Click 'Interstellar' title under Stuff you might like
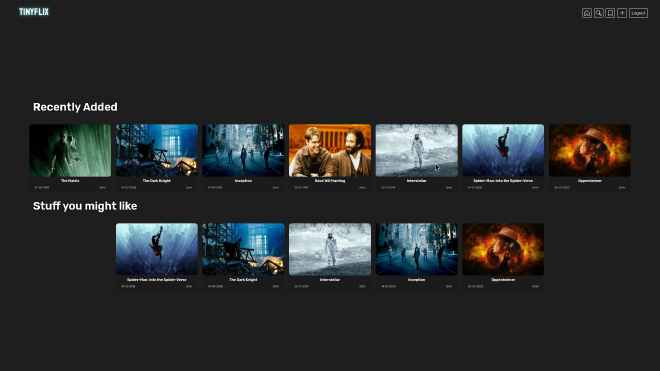 tap(330, 280)
